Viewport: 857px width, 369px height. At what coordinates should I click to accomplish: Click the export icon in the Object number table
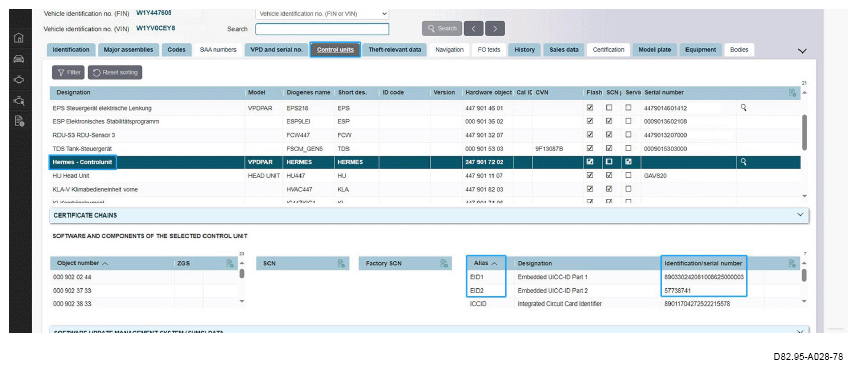point(230,263)
